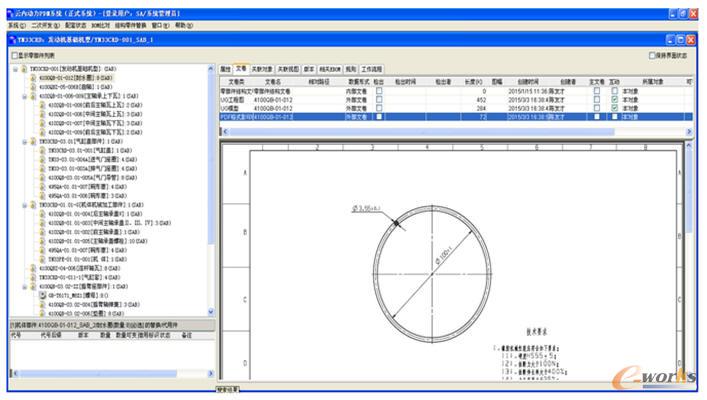Switch to the 属性 tab
The image size is (707, 400).
225,68
